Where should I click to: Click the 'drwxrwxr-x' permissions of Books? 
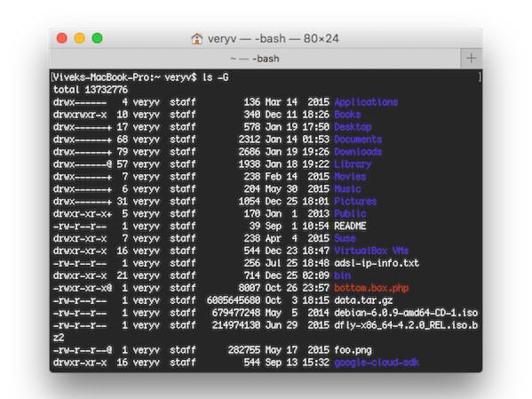(80, 115)
